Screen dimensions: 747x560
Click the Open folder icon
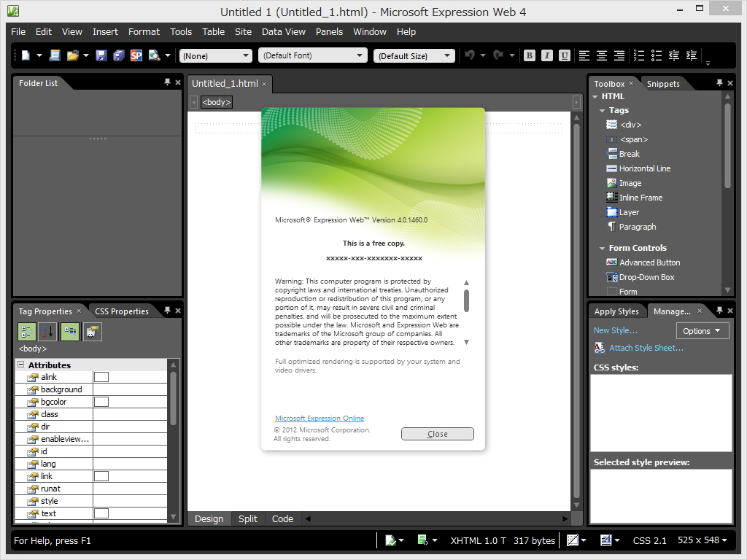[x=72, y=55]
